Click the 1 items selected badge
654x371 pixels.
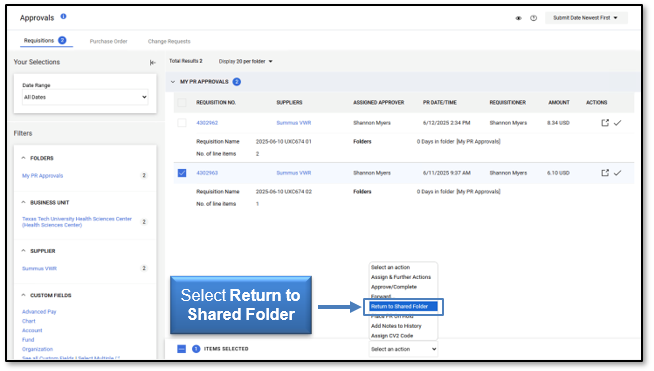pos(196,349)
